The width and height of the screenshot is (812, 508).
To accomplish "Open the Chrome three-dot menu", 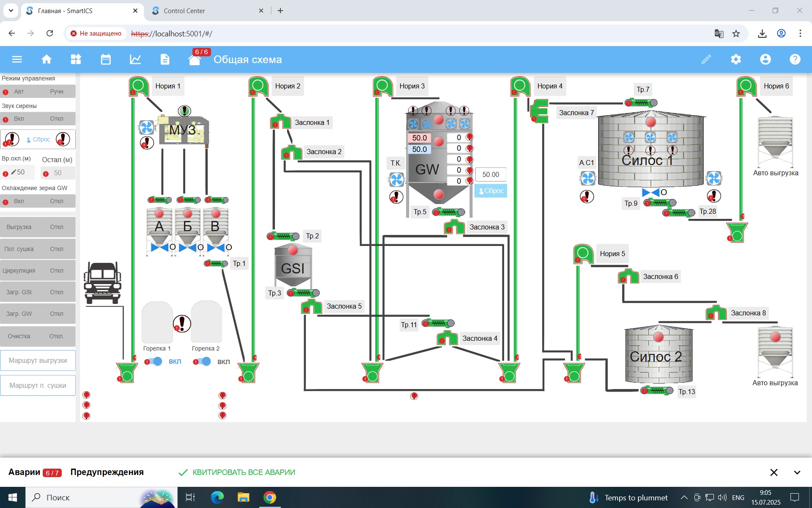I will tap(801, 33).
